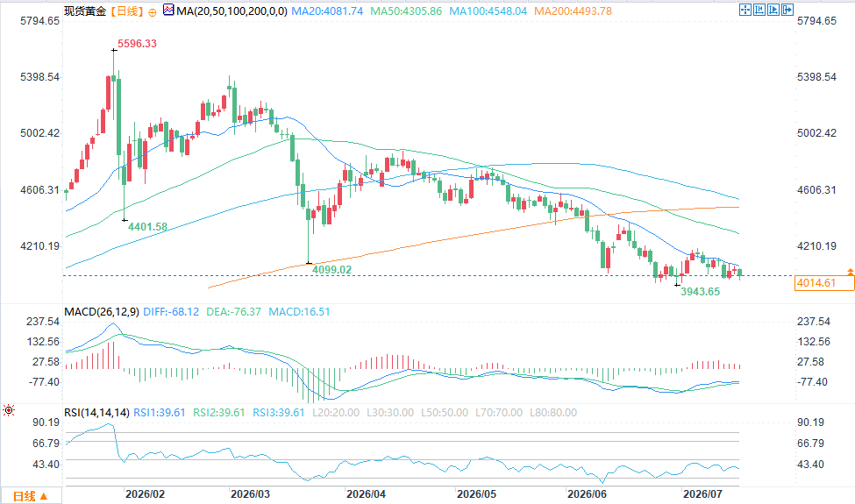
Task: Select the RSI(14,14,14) indicator label
Action: (x=96, y=413)
